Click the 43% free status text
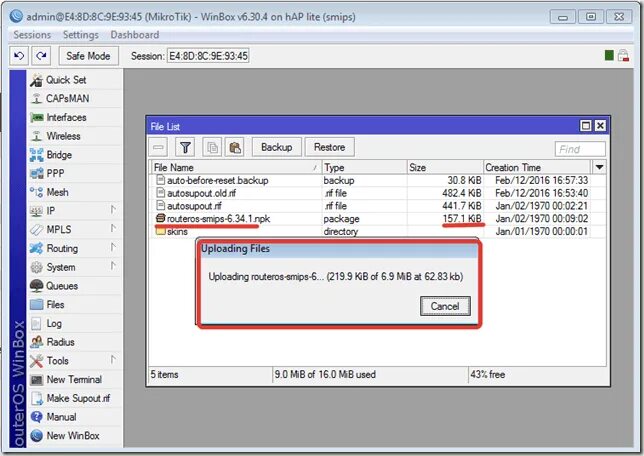Image resolution: width=644 pixels, height=456 pixels. click(x=488, y=375)
